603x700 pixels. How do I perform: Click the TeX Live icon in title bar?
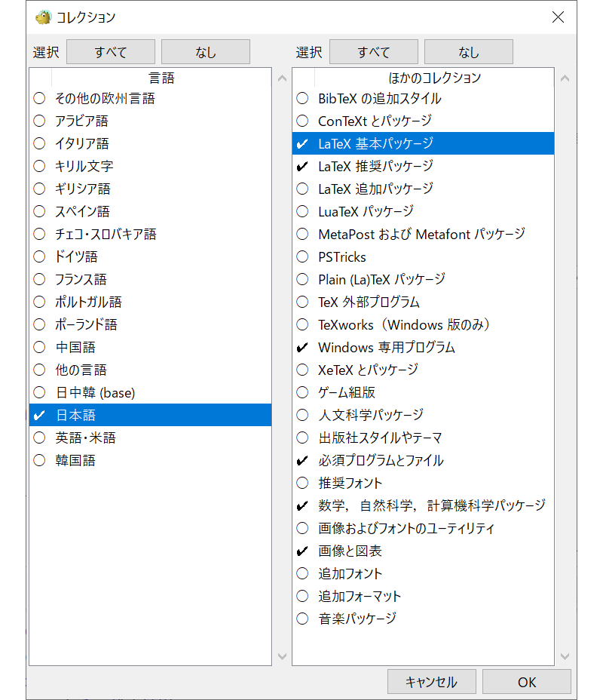tap(43, 17)
